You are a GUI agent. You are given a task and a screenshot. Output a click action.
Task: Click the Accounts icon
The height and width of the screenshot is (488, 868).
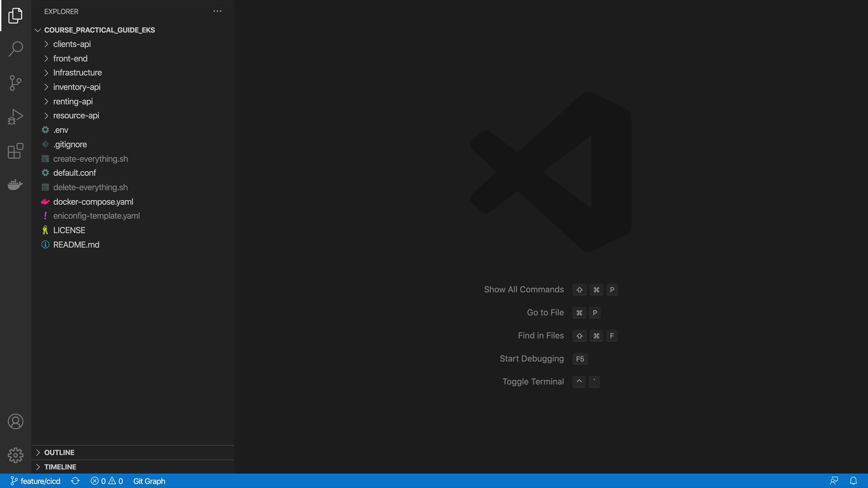[15, 422]
